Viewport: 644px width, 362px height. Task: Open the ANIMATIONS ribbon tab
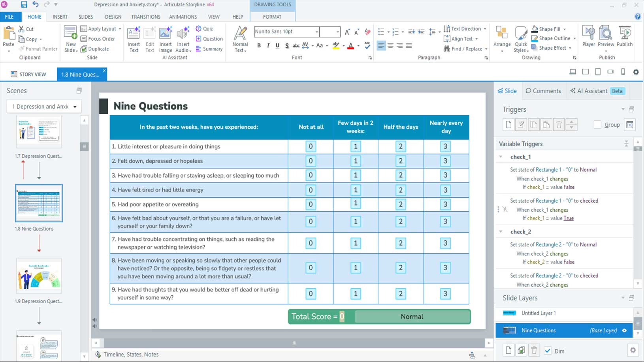pyautogui.click(x=183, y=17)
